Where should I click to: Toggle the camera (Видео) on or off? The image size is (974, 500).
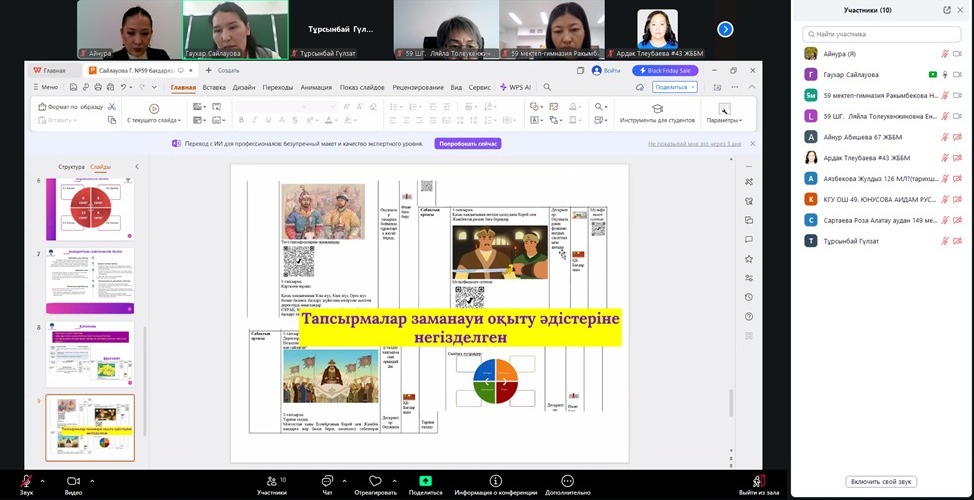tap(73, 481)
